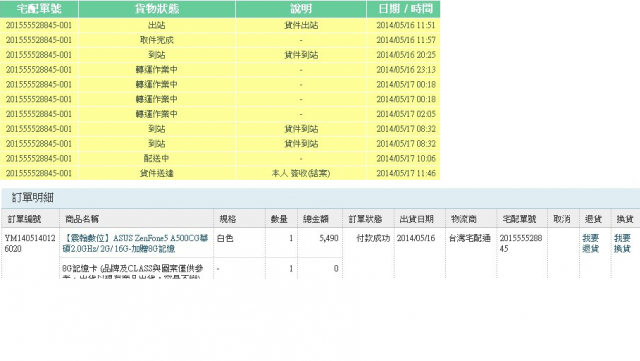The image size is (640, 361).
Task: Click the 宅配單號 header in tracking table
Action: point(39,9)
